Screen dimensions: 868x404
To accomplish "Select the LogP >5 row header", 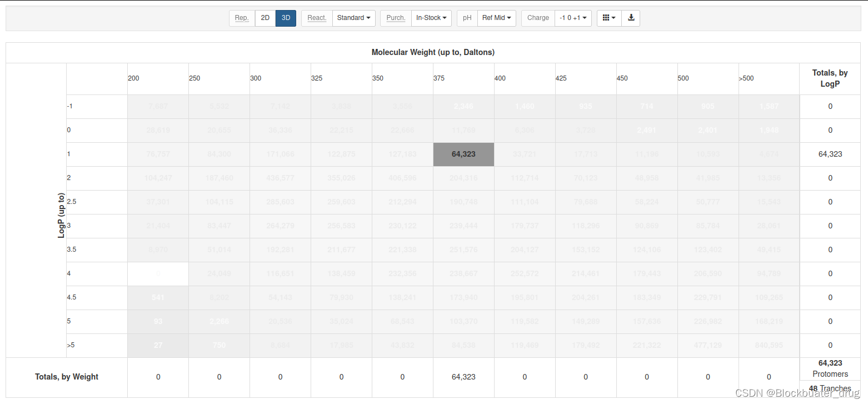I will click(x=97, y=345).
